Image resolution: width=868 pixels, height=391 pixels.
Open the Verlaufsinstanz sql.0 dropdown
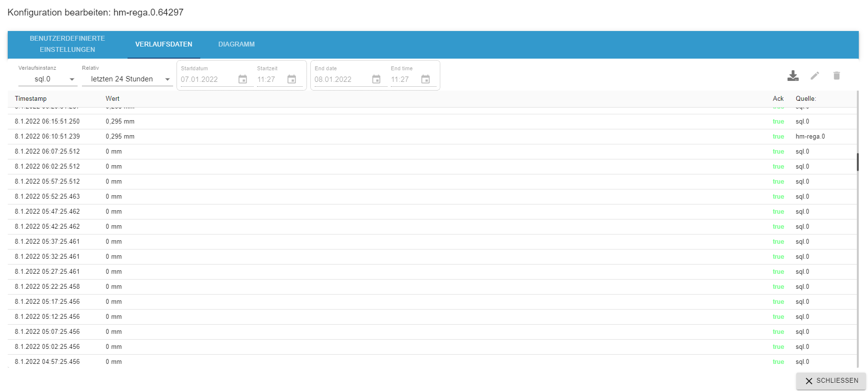click(48, 79)
